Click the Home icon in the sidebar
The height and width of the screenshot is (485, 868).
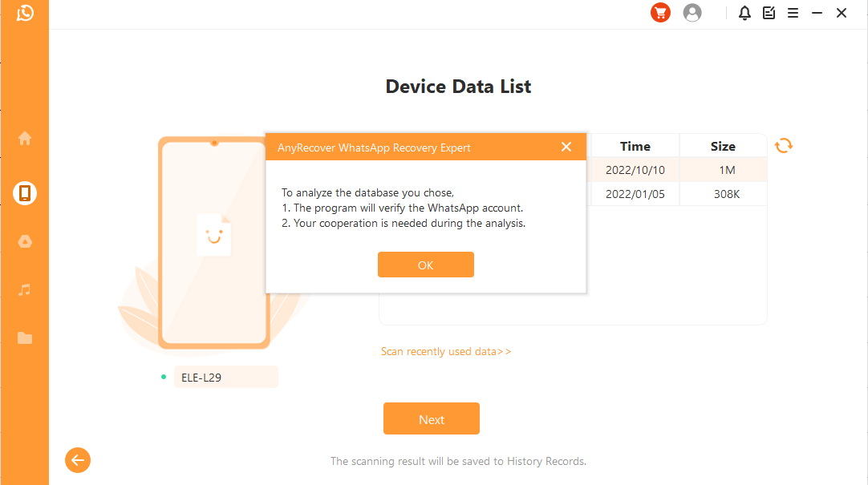(x=25, y=138)
